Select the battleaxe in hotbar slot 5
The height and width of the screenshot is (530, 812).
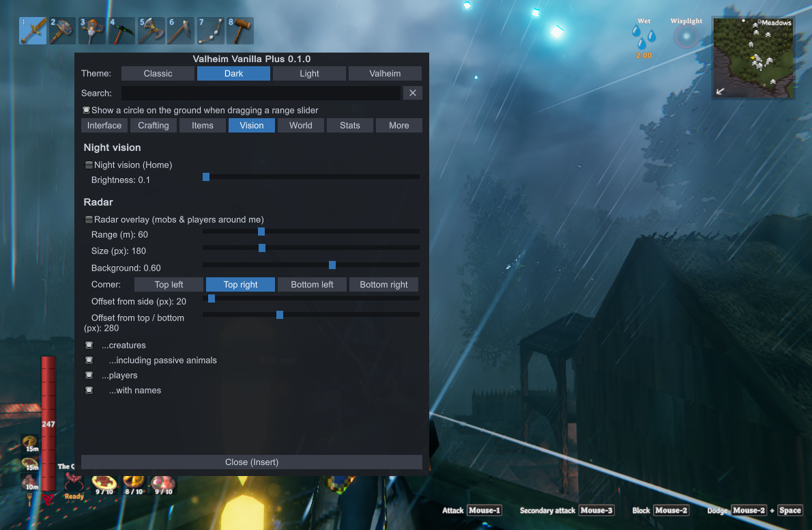[151, 31]
